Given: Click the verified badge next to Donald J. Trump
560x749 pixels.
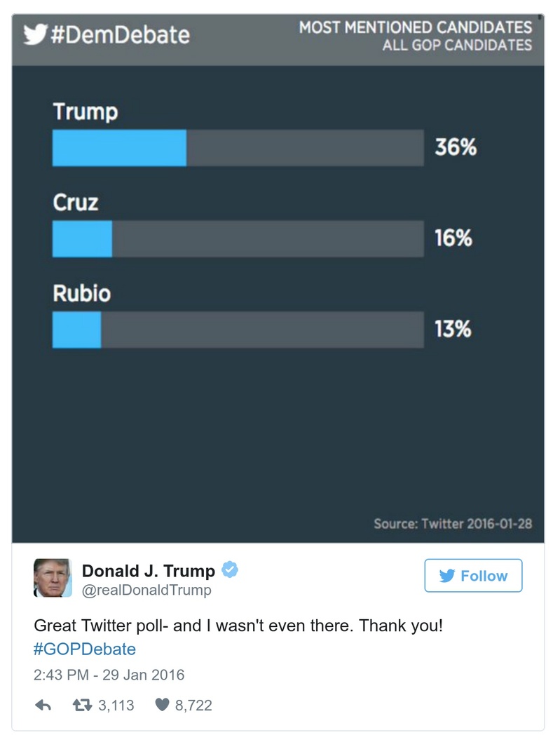Looking at the screenshot, I should point(229,570).
